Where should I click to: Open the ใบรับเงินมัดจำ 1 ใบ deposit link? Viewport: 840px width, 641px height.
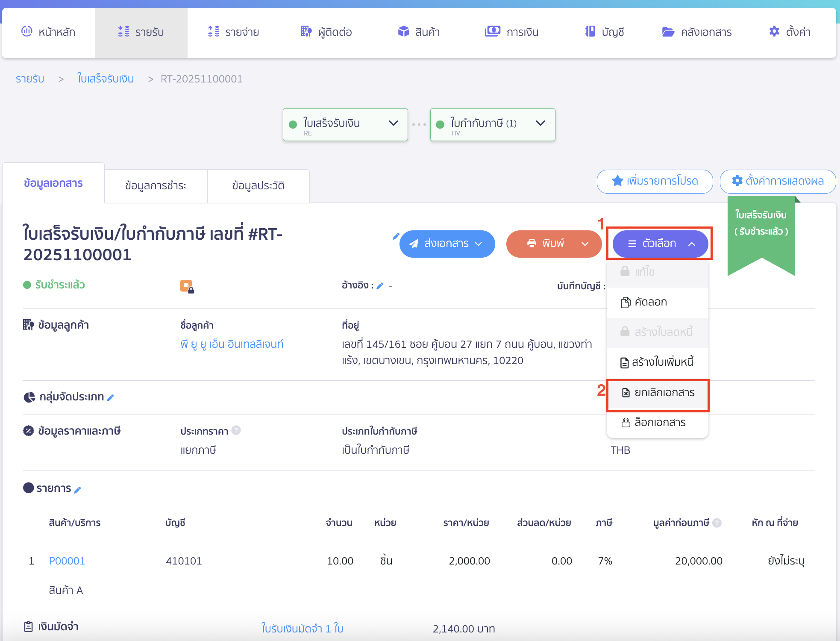302,628
